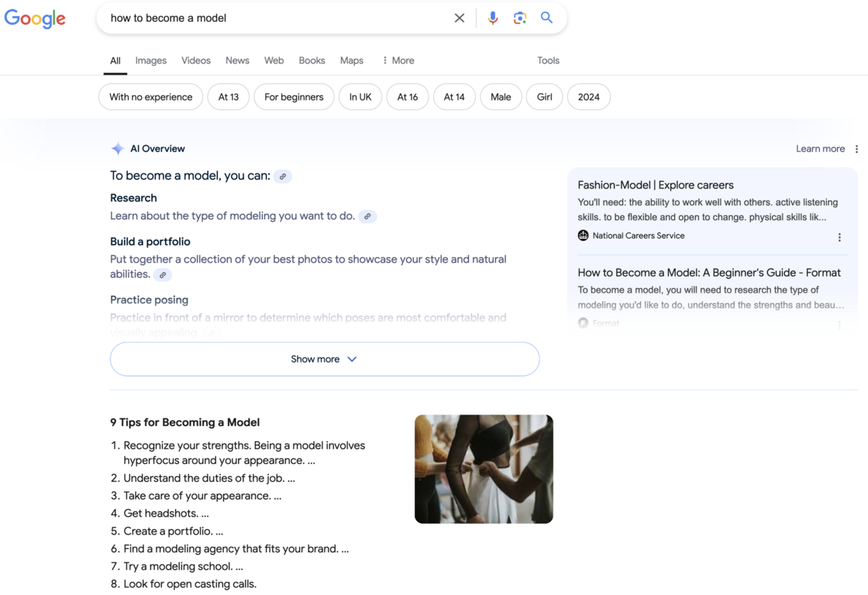Image resolution: width=868 pixels, height=595 pixels.
Task: Choose the "For beginners" chip
Action: 294,97
